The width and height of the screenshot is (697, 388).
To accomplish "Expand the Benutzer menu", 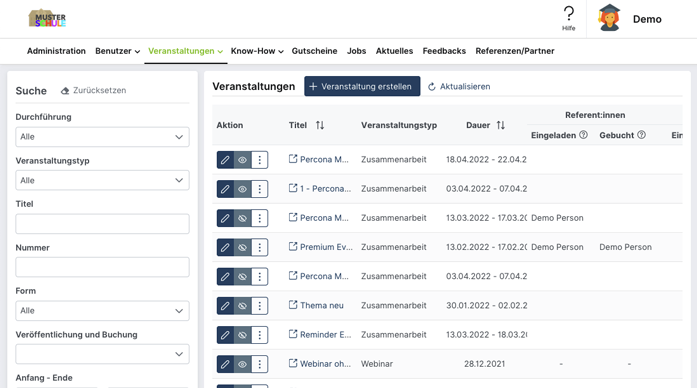I will [117, 51].
